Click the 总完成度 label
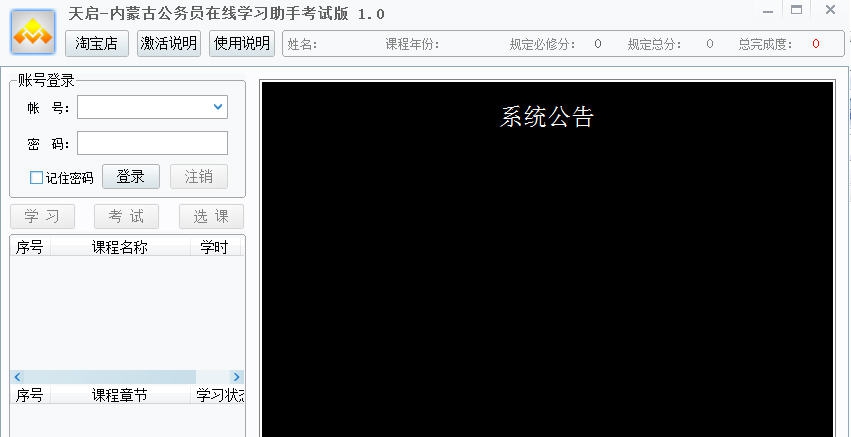The image size is (851, 437). coord(765,45)
